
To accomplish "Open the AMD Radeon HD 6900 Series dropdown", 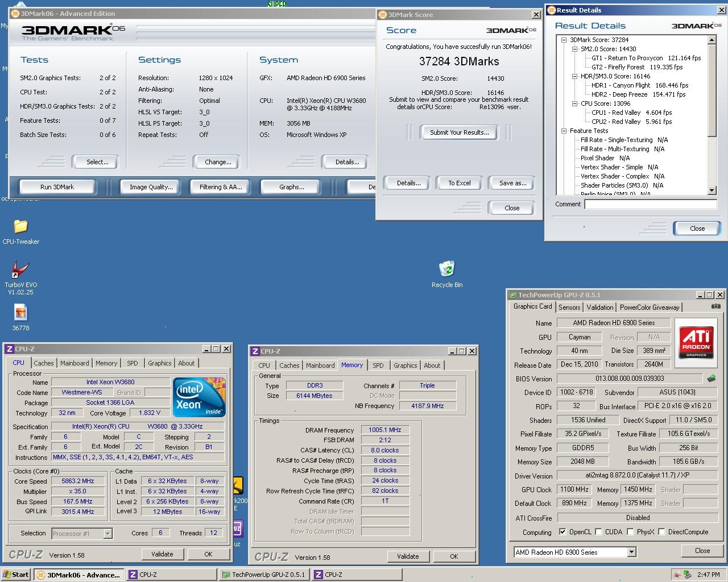I will pyautogui.click(x=631, y=552).
